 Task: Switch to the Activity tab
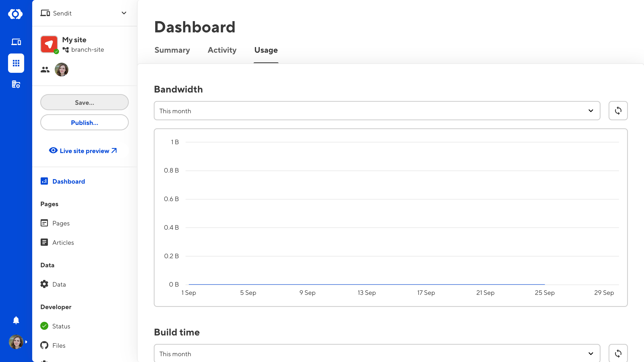pos(222,50)
